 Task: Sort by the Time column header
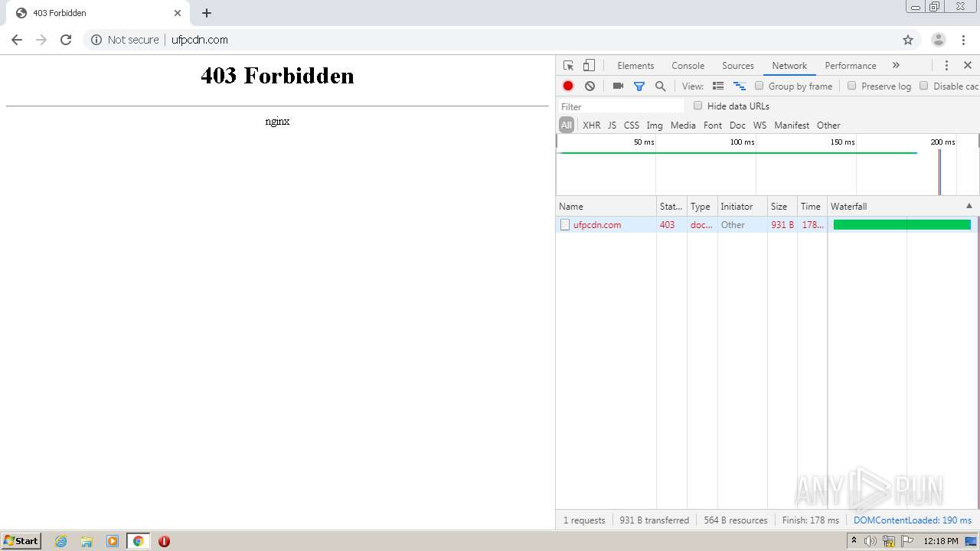[x=812, y=207]
